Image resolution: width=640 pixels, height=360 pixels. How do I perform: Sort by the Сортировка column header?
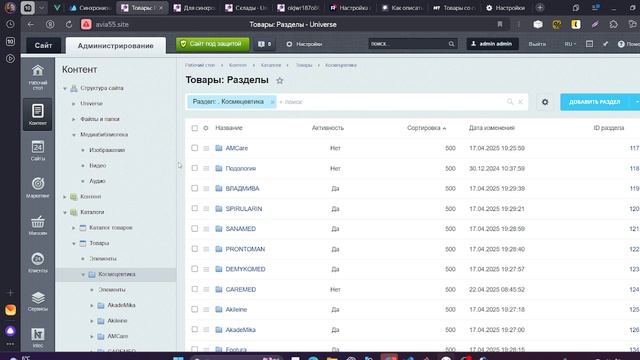(x=426, y=128)
